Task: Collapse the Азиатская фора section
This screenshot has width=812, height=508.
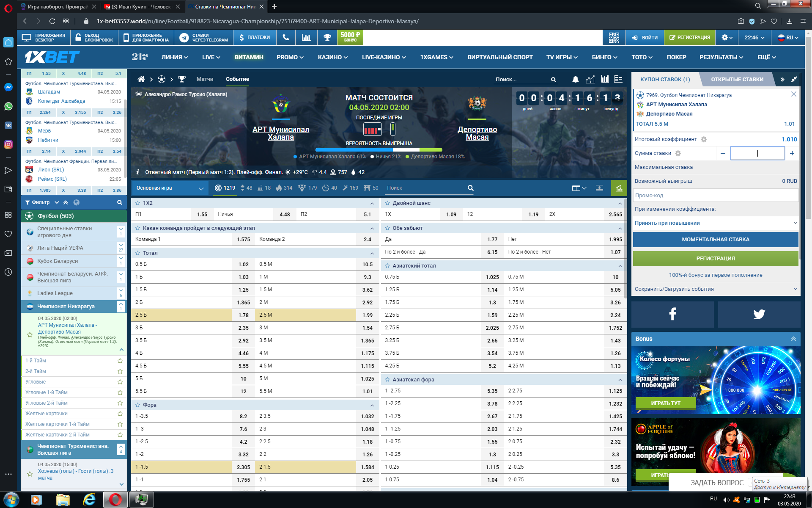Action: point(620,380)
